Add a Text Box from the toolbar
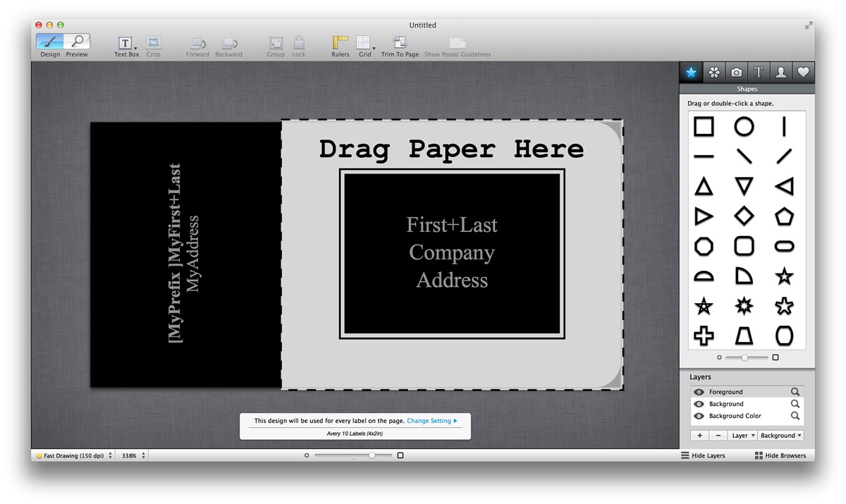This screenshot has height=504, width=846. coord(125,43)
